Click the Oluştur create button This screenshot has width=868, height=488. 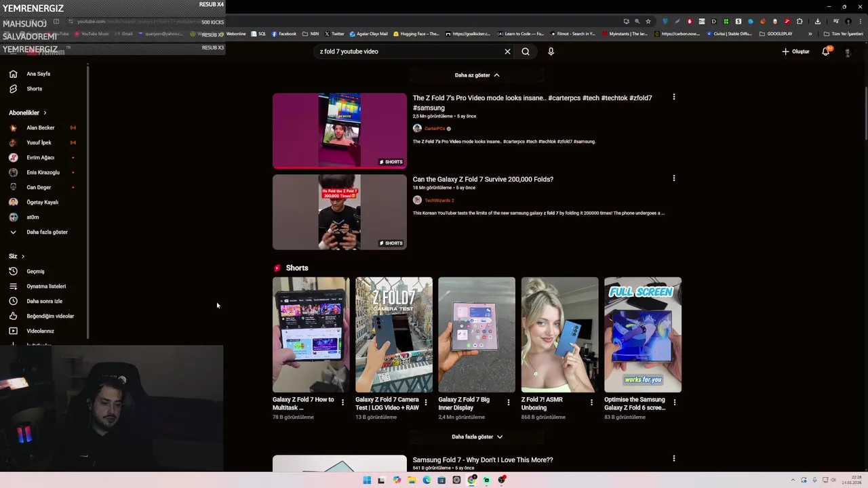point(796,52)
